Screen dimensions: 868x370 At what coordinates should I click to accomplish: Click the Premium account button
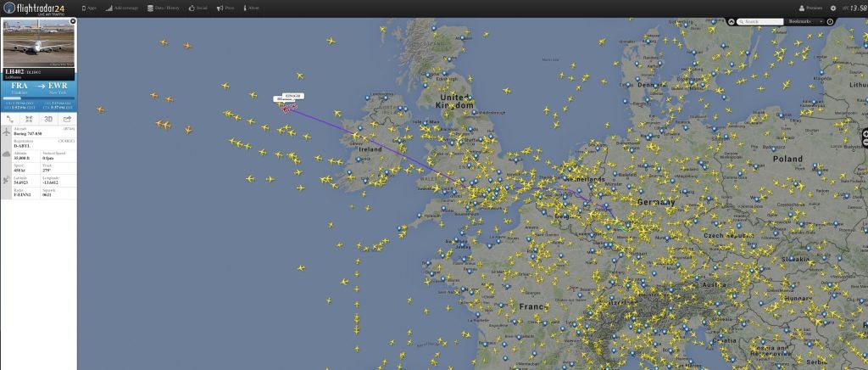(x=811, y=8)
